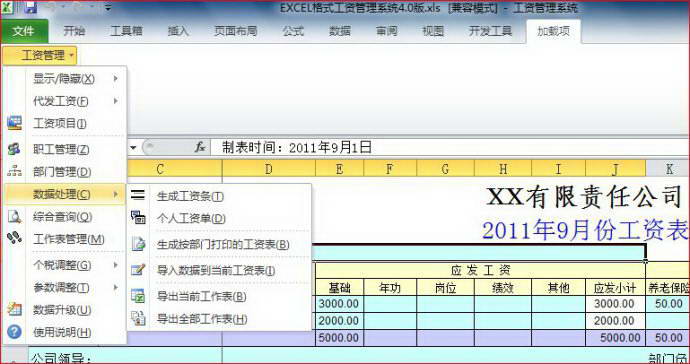The image size is (690, 364).
Task: Select the 加载项 ribbon tab
Action: (553, 31)
